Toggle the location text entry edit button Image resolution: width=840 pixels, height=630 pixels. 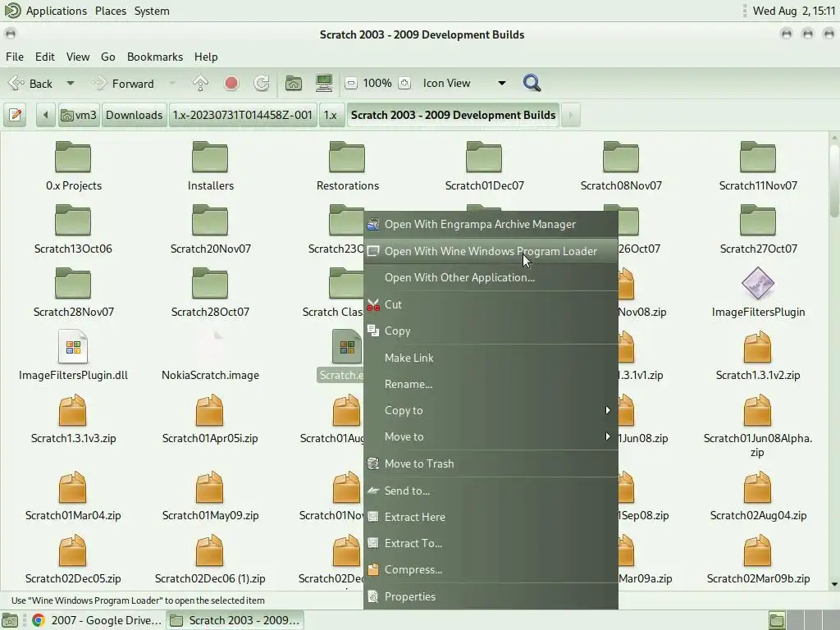(16, 115)
